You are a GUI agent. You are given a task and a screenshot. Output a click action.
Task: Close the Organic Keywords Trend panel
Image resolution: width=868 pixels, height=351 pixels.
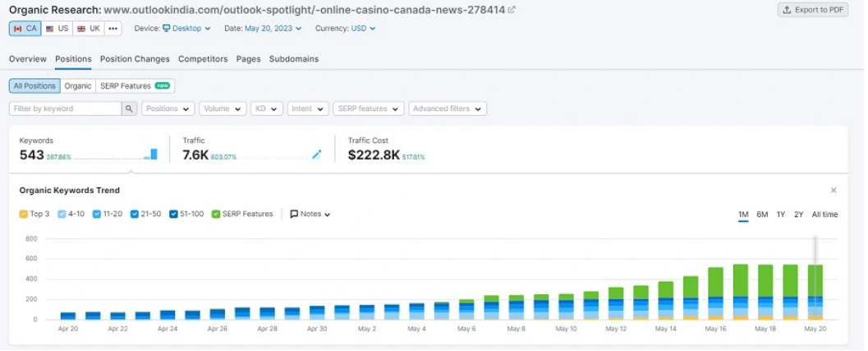tap(834, 191)
